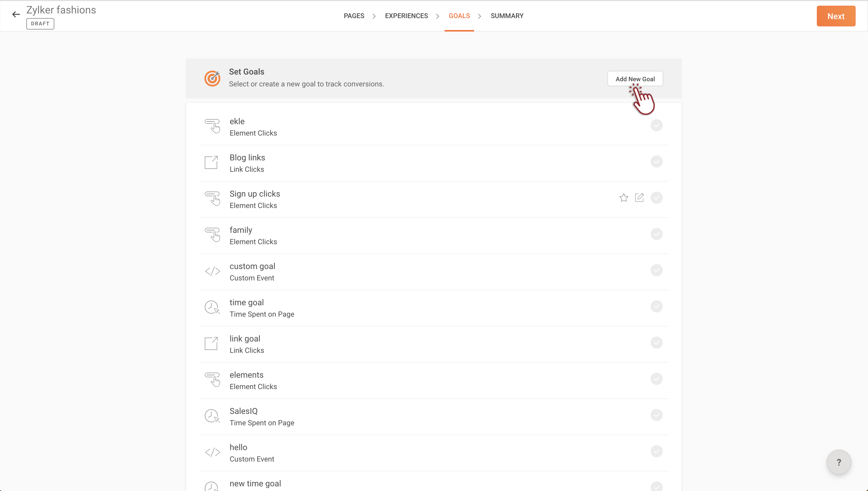
Task: Open the help question mark bubble
Action: click(x=839, y=462)
